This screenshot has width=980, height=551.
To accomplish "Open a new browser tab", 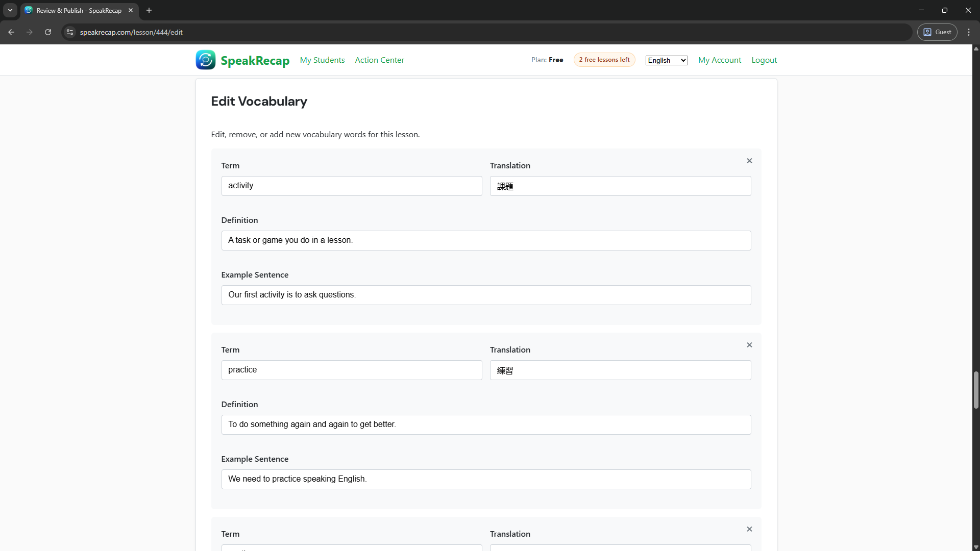I will pyautogui.click(x=149, y=10).
